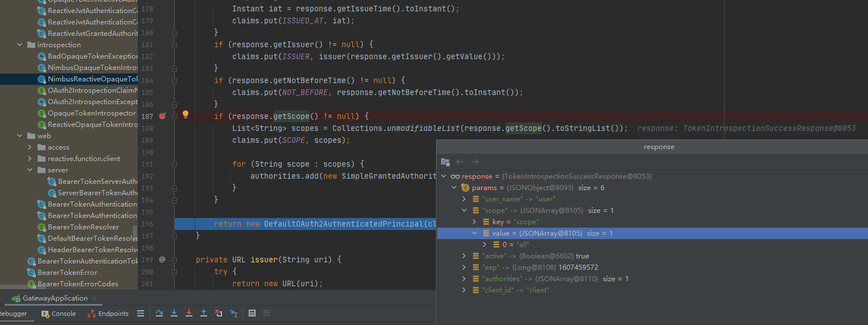The width and height of the screenshot is (868, 325).
Task: Click the Step Over debugger icon
Action: click(x=159, y=314)
